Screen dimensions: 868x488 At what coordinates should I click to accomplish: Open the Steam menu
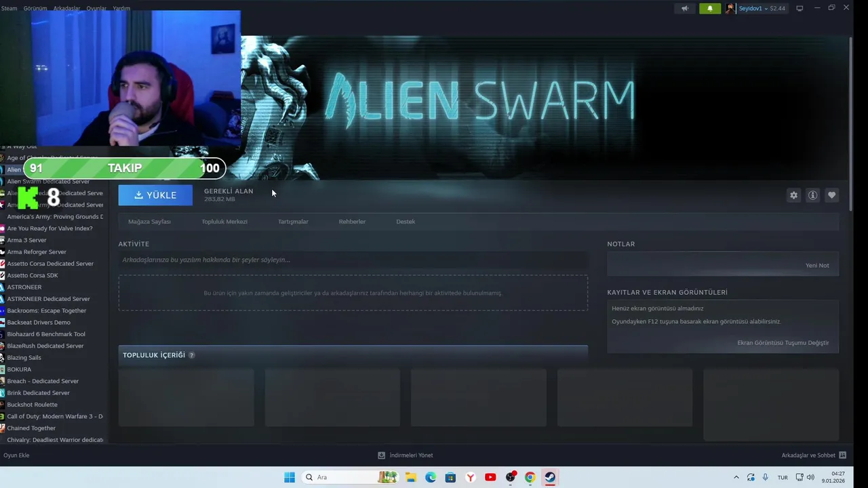pos(9,8)
